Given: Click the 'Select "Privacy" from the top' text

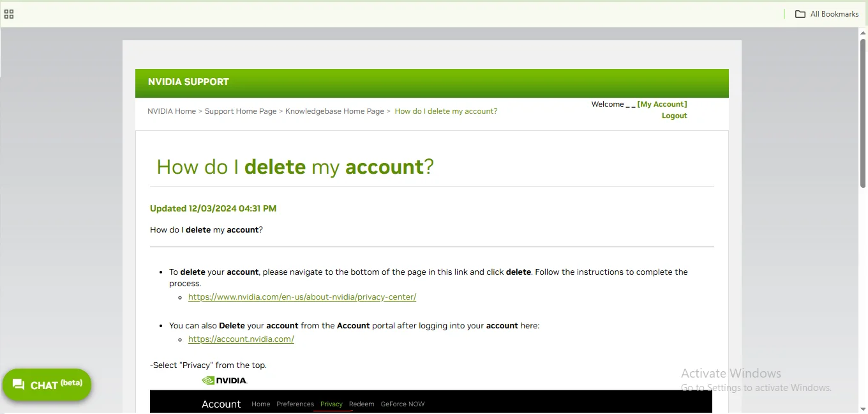Looking at the screenshot, I should click(x=208, y=365).
